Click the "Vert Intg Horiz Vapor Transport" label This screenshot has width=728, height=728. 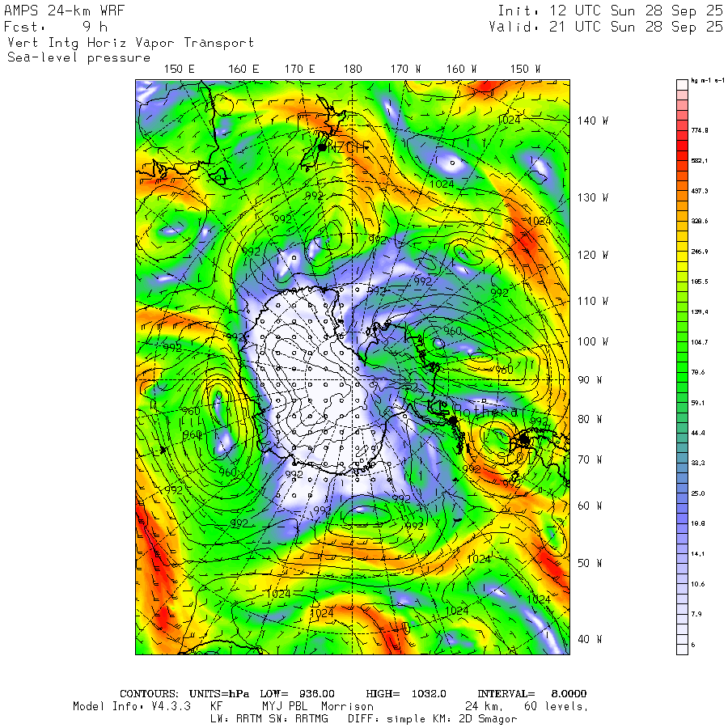(131, 43)
